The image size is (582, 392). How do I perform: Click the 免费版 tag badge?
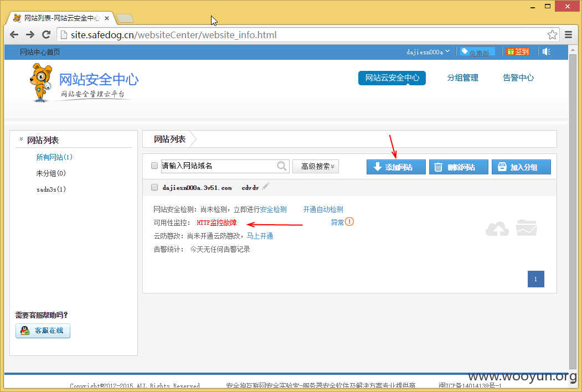477,52
